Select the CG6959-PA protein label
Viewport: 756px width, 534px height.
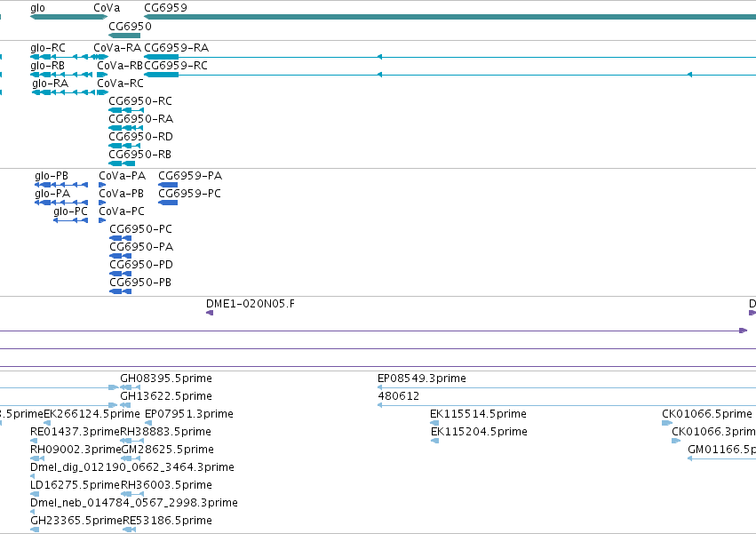(x=190, y=176)
